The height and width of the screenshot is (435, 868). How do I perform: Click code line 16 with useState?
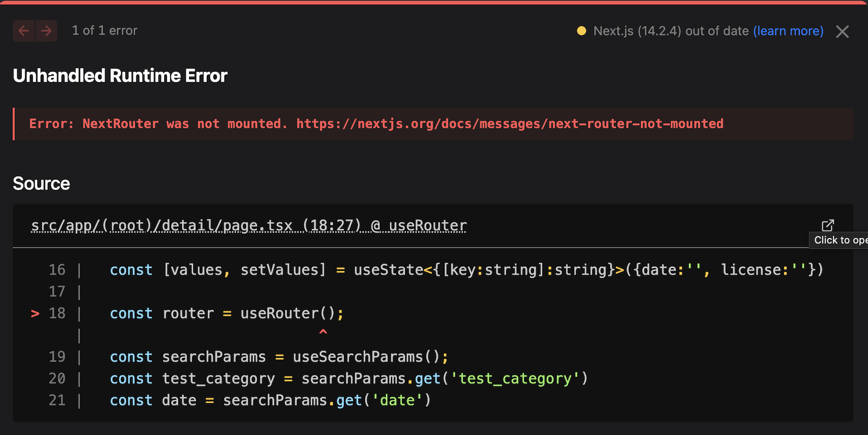466,270
